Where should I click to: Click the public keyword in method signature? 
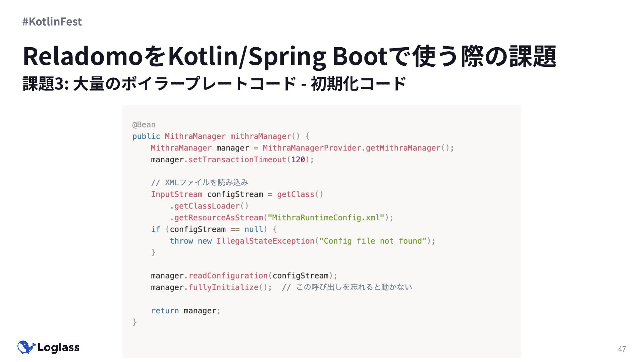146,136
